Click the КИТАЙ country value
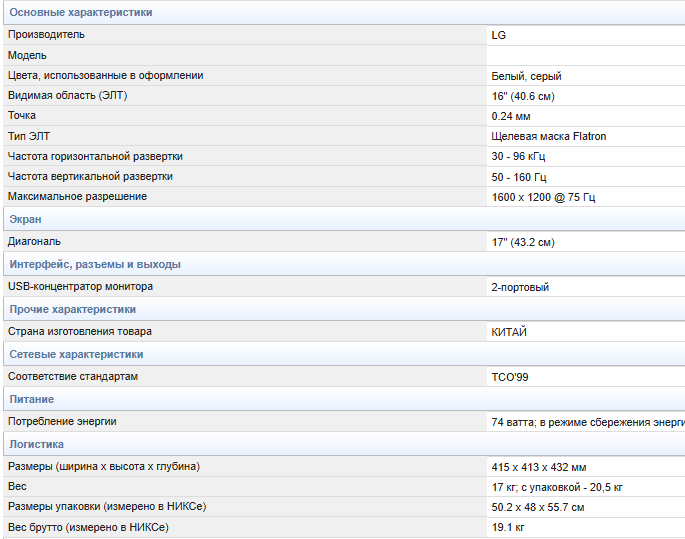 pos(509,332)
